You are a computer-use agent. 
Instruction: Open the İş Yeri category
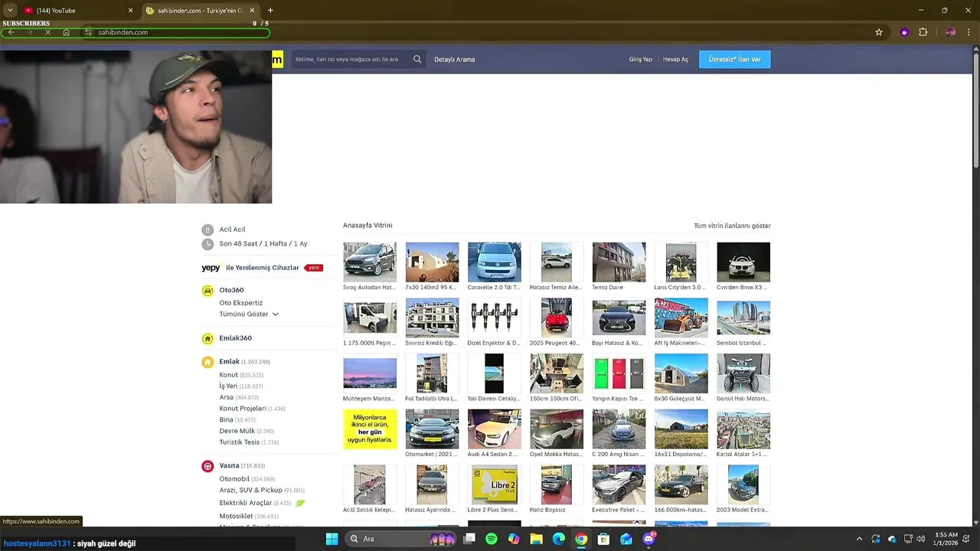pyautogui.click(x=228, y=386)
